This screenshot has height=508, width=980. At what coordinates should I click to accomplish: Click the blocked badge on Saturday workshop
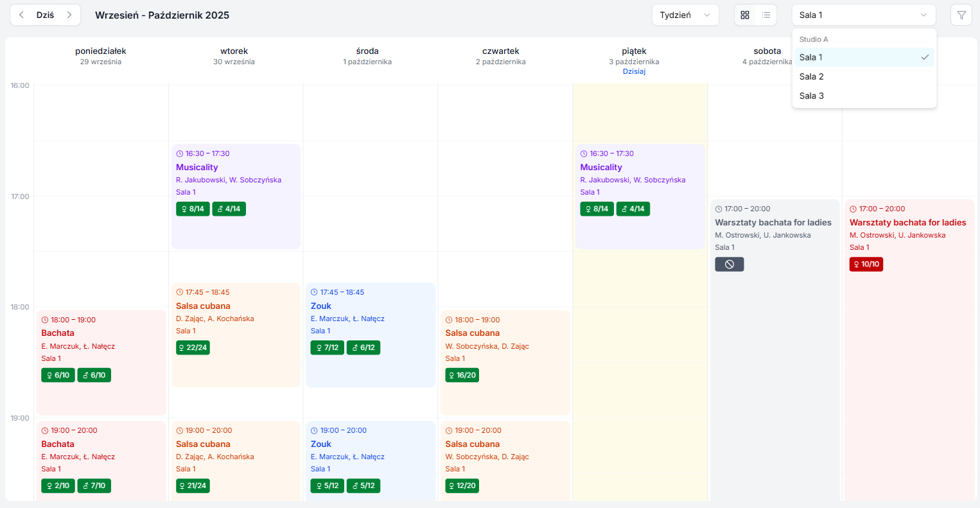(x=729, y=264)
